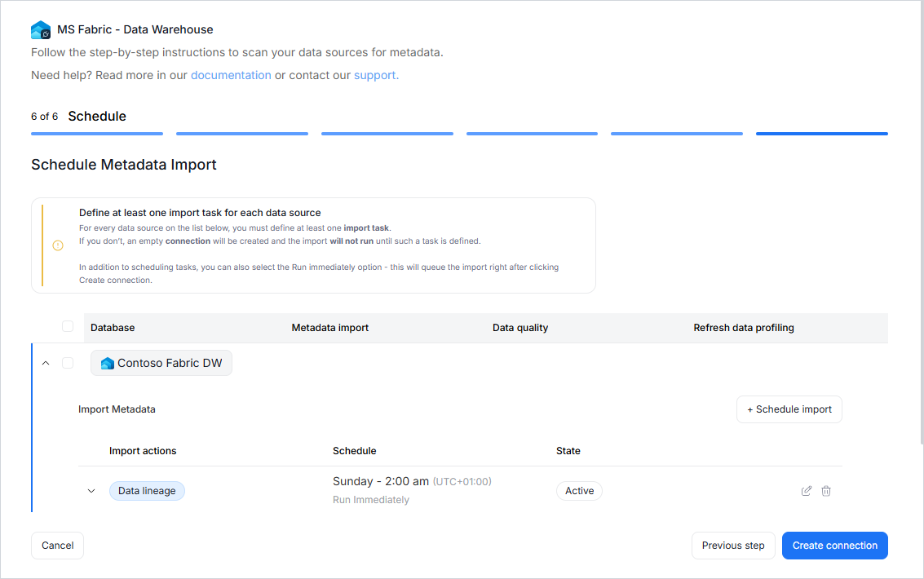This screenshot has width=924, height=579.
Task: Open the support link
Action: 375,75
